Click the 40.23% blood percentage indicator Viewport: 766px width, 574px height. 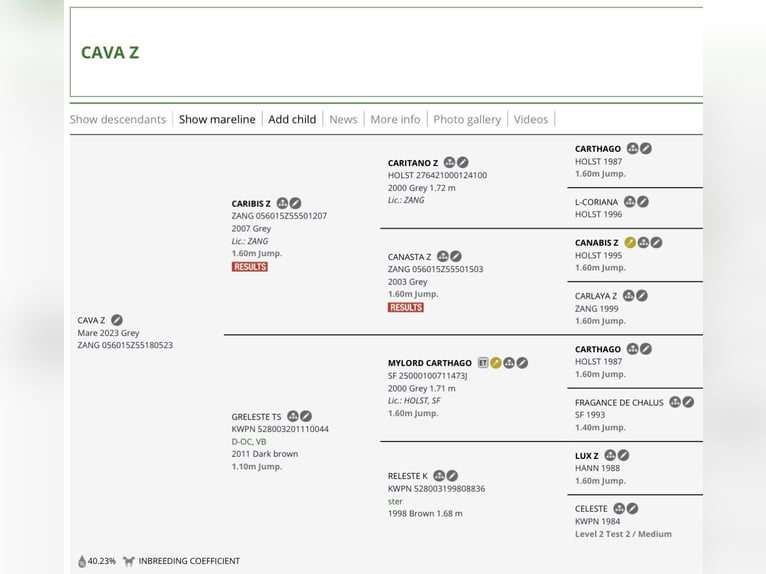(x=97, y=561)
